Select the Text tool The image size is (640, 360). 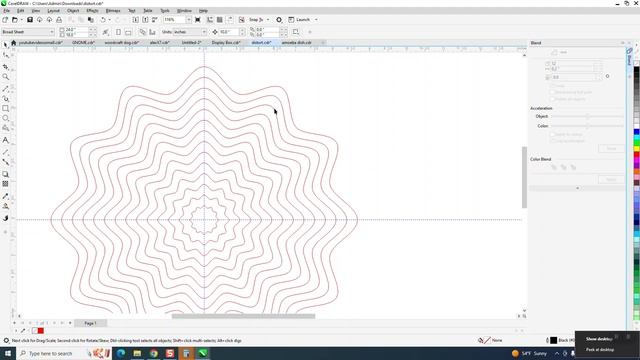(5, 140)
